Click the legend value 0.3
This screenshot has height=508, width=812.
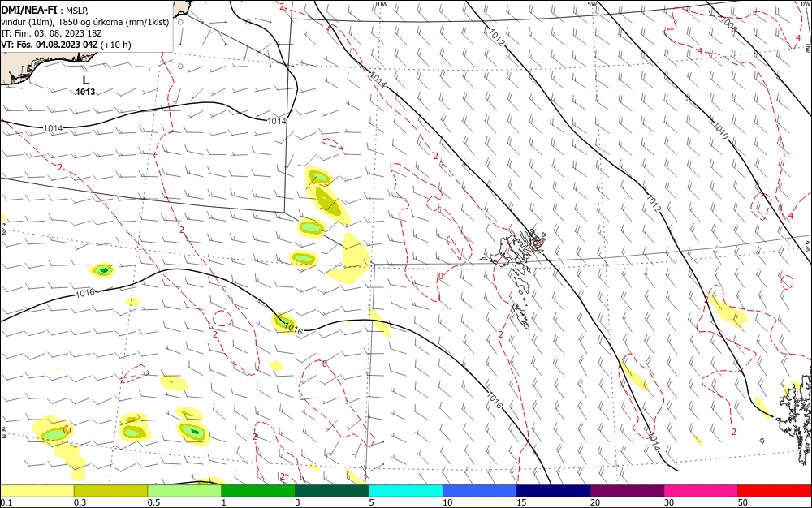(x=80, y=502)
